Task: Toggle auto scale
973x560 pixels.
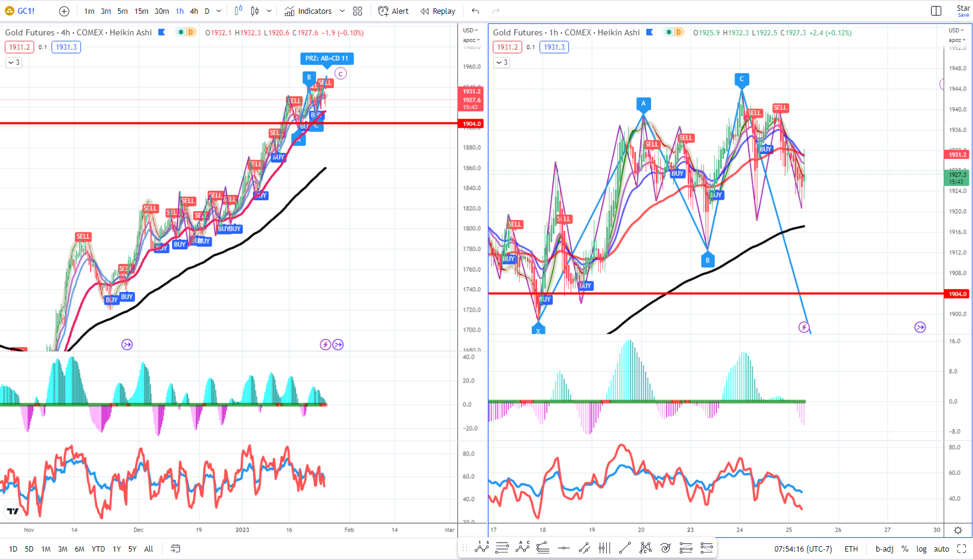Action: coord(942,549)
